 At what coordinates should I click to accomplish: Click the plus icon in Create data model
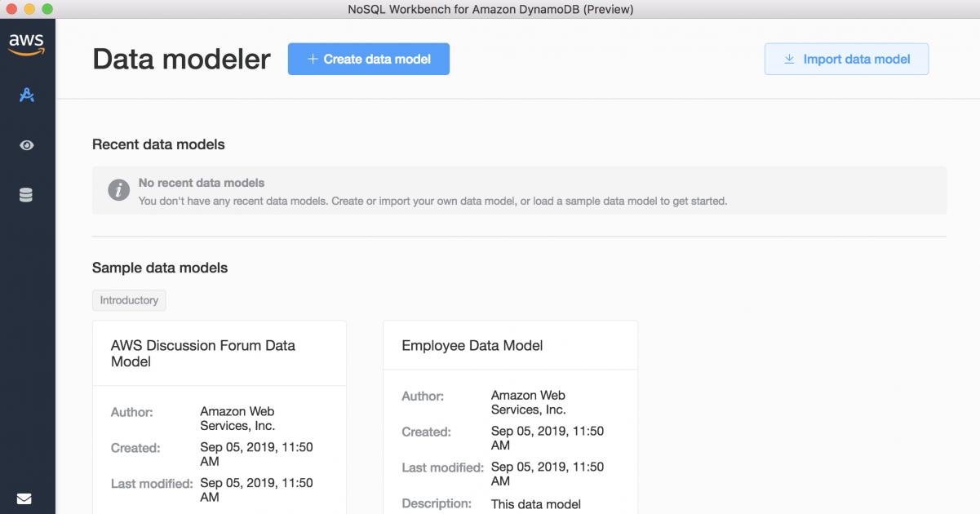point(312,59)
